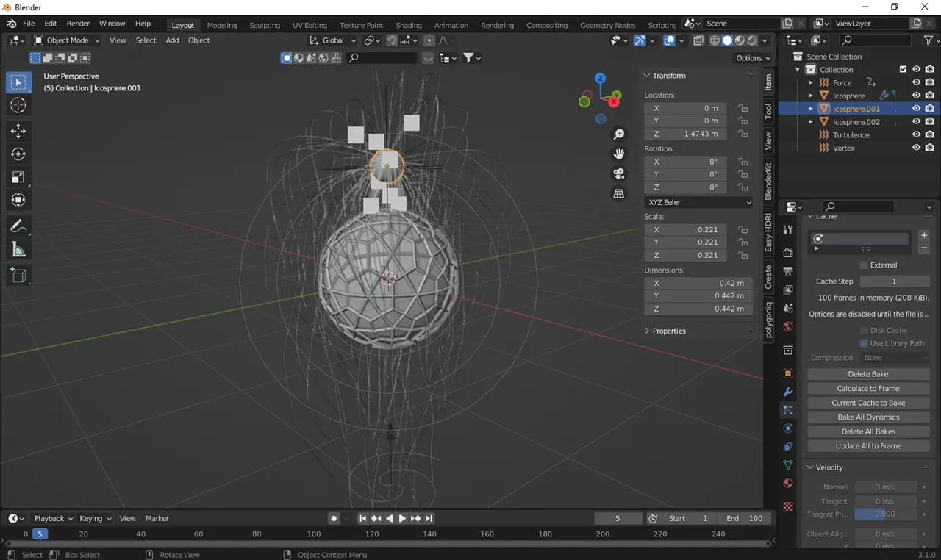
Task: Select the Measure tool
Action: [x=19, y=249]
